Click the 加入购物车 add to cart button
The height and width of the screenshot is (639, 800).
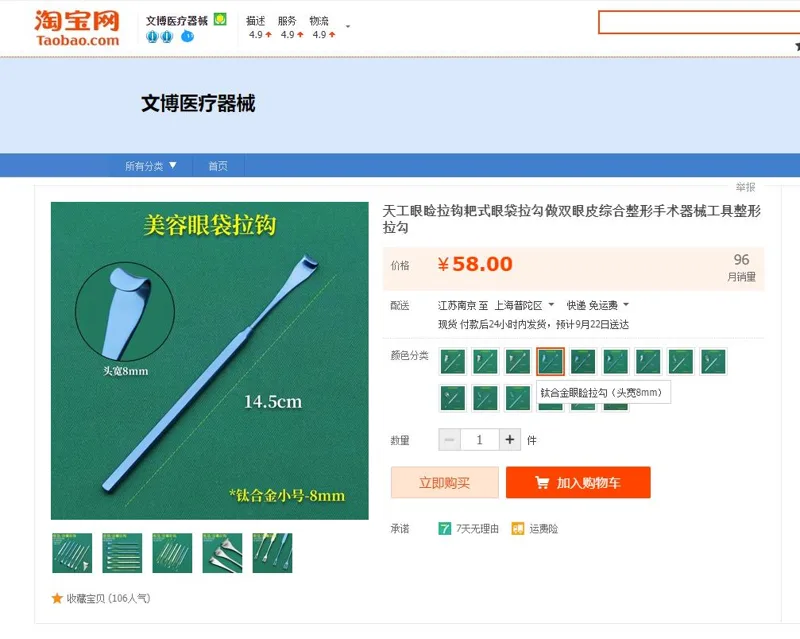(x=578, y=482)
